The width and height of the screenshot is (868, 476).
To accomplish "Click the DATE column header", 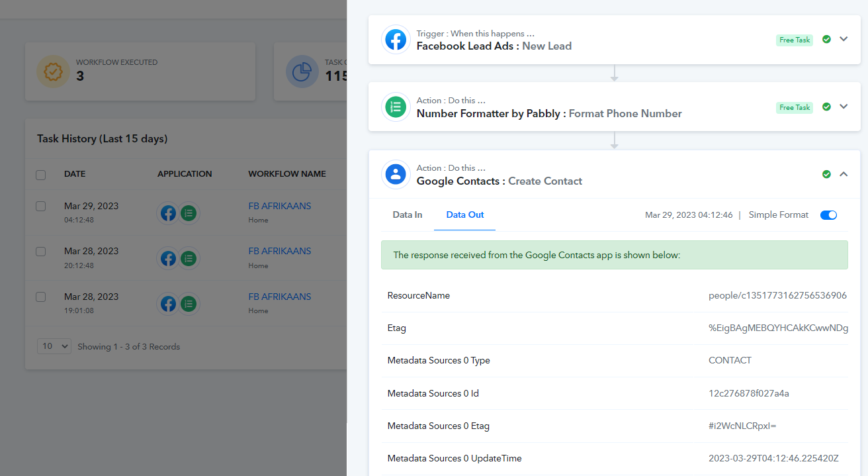I will coord(75,174).
